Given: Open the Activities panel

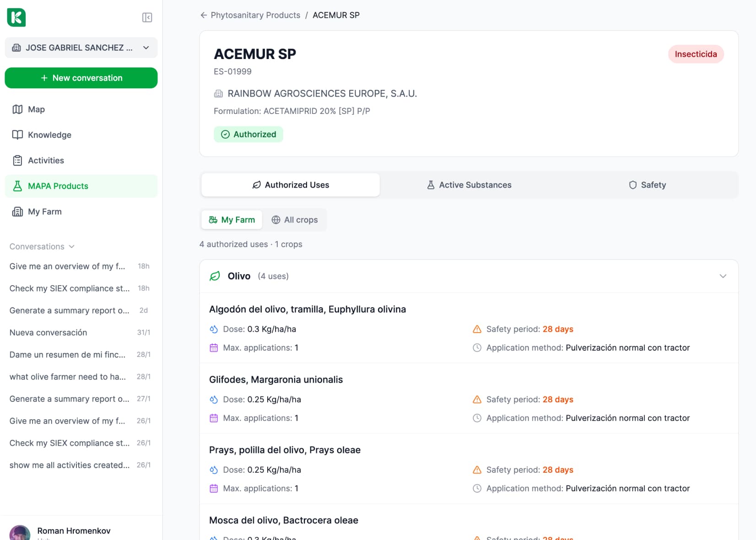Looking at the screenshot, I should click(46, 160).
